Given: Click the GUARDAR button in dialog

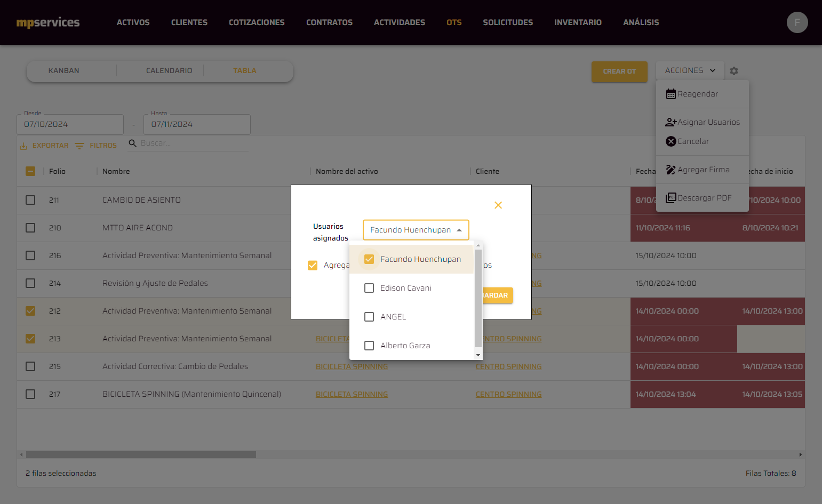Looking at the screenshot, I should point(497,295).
